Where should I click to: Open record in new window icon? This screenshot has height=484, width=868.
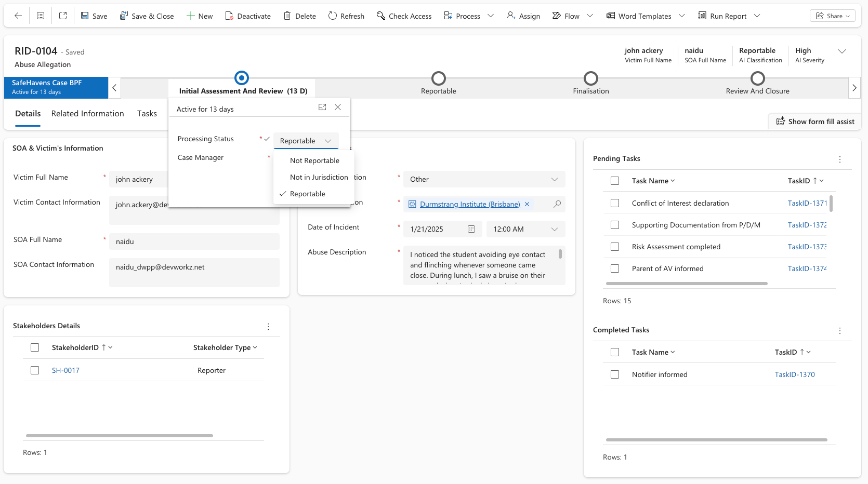click(63, 16)
